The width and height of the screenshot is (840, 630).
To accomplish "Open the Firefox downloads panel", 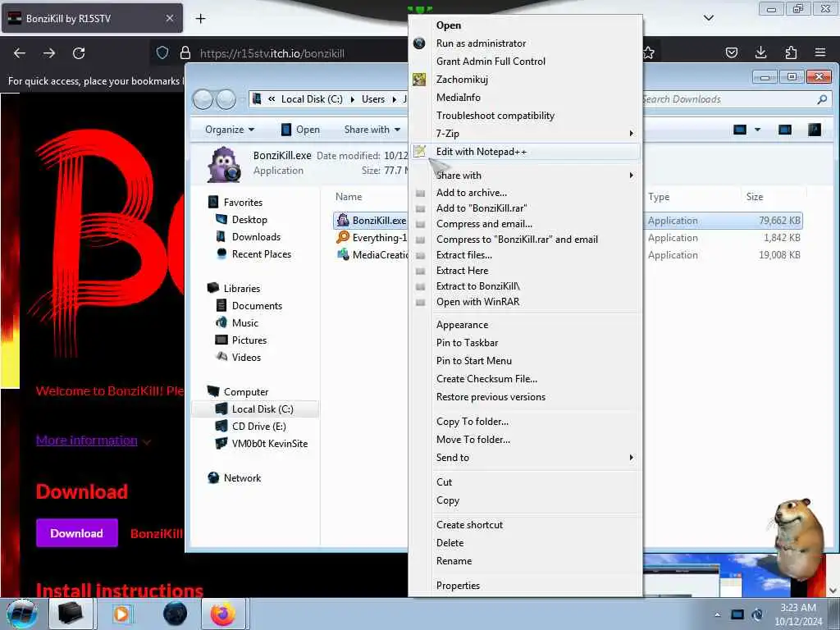I will tap(760, 52).
